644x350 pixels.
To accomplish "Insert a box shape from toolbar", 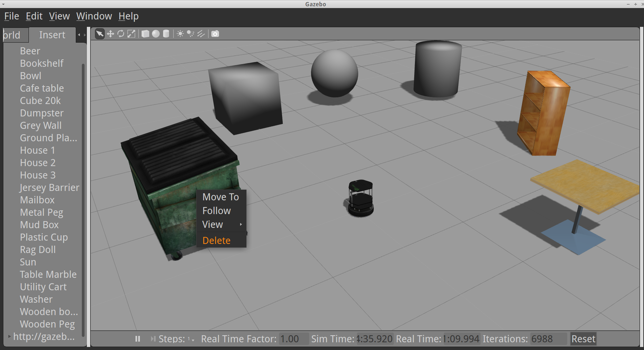I will click(145, 34).
